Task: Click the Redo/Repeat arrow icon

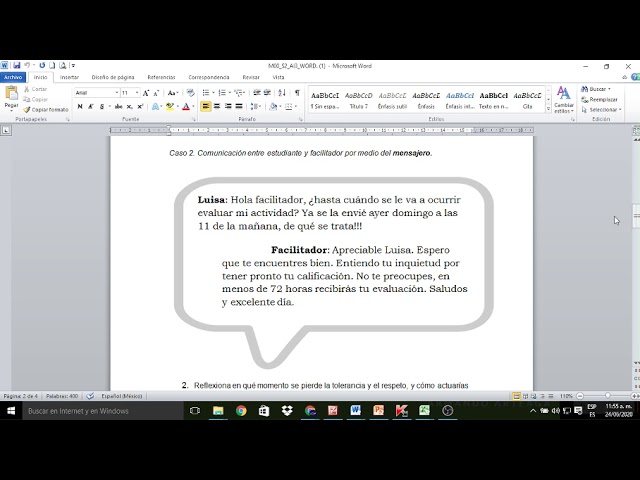Action: (42, 65)
